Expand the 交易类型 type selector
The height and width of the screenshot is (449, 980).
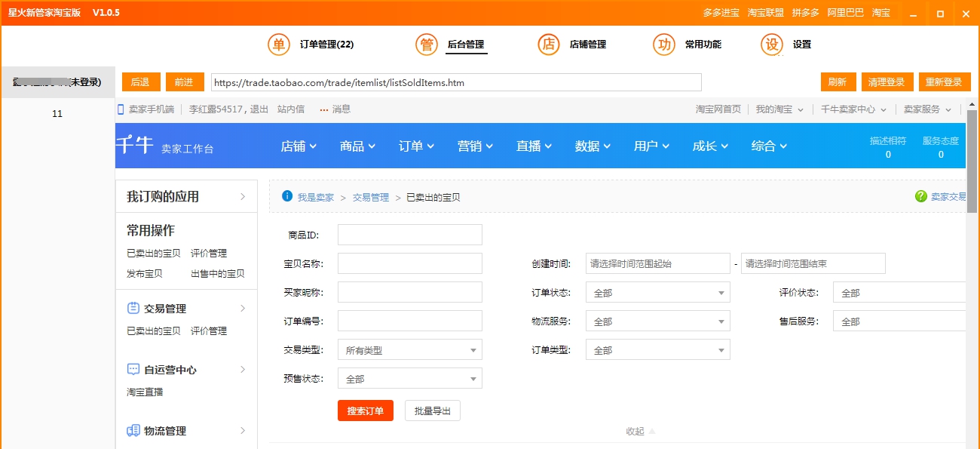pyautogui.click(x=409, y=349)
